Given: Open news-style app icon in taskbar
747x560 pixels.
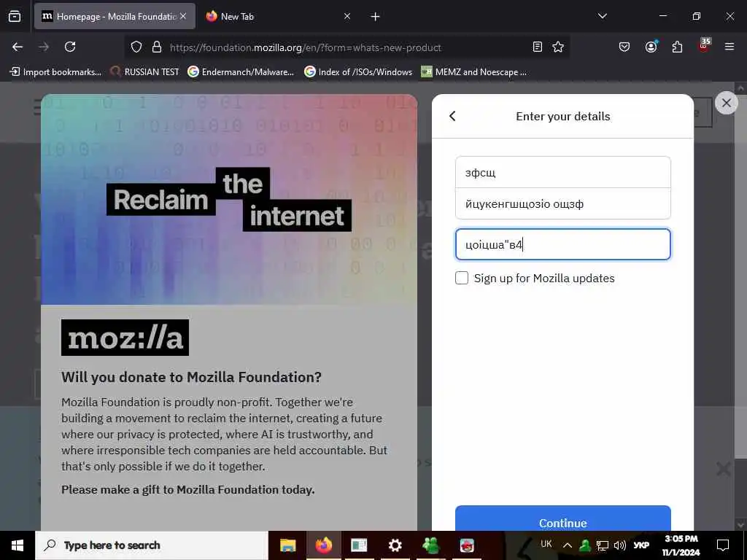Looking at the screenshot, I should (359, 545).
